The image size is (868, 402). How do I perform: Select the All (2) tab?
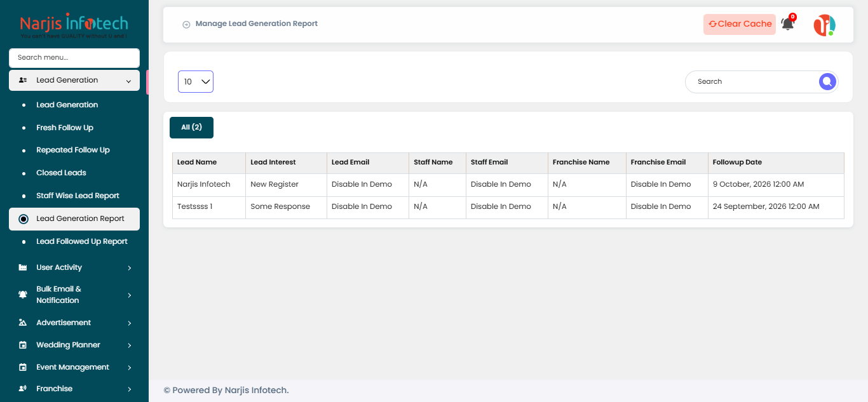pos(191,127)
